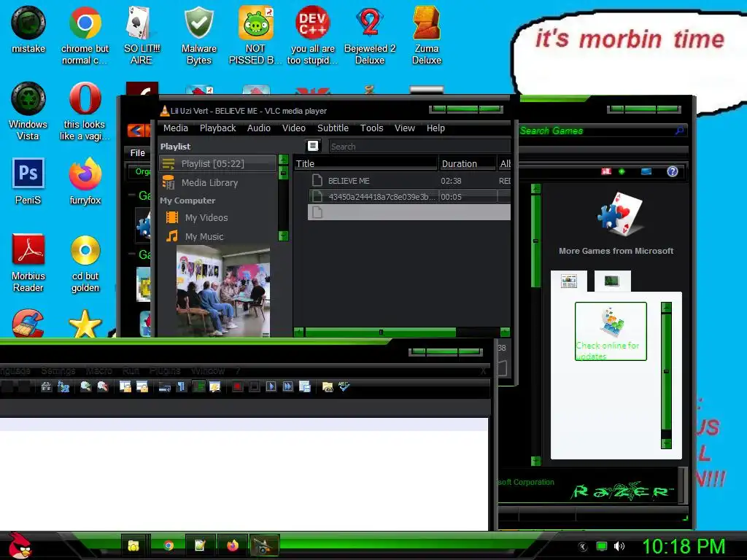Open My Videos in VLC sidebar

[x=206, y=217]
